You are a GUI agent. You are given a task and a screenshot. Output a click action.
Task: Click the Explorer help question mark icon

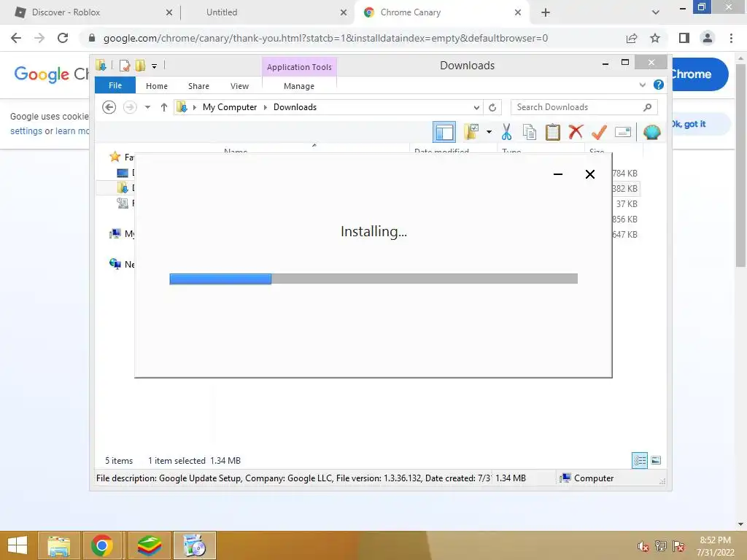[659, 85]
